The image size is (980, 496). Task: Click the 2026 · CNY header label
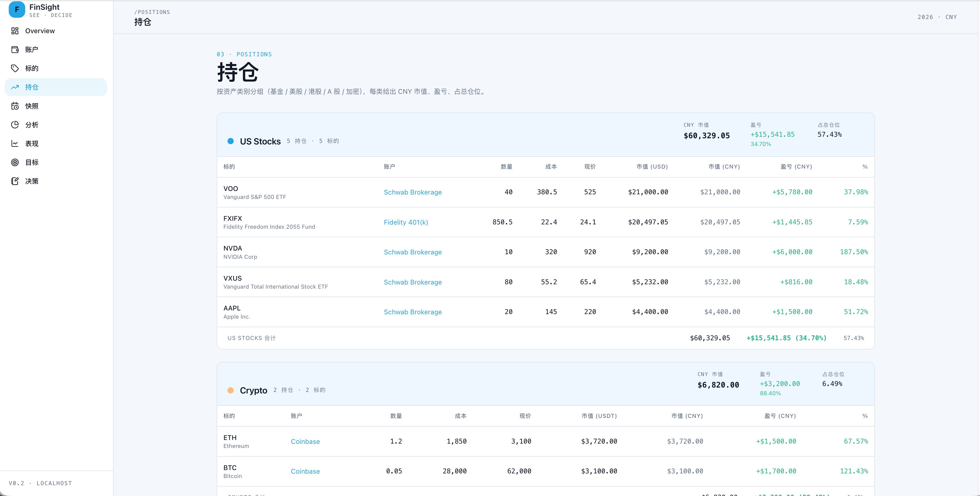click(937, 17)
